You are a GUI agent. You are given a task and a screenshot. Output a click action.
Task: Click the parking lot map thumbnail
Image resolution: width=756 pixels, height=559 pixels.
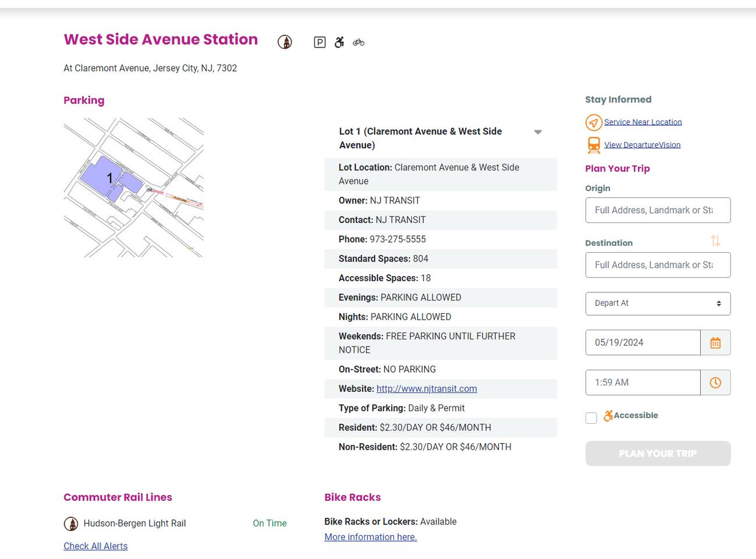click(x=133, y=187)
